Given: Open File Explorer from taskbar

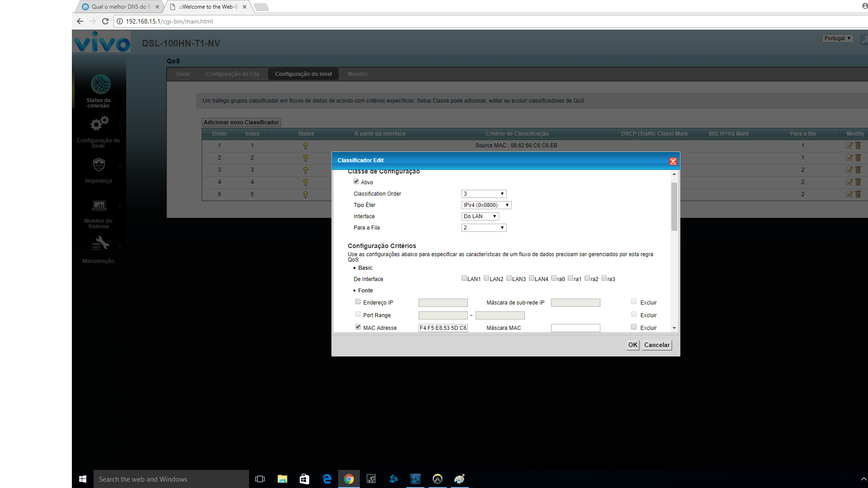Looking at the screenshot, I should (x=283, y=479).
